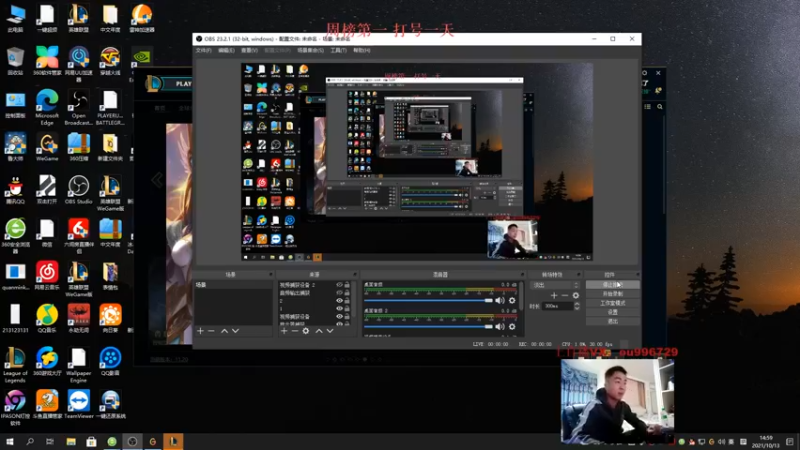
Task: Remove the scene transition with minus icon
Action: (565, 295)
